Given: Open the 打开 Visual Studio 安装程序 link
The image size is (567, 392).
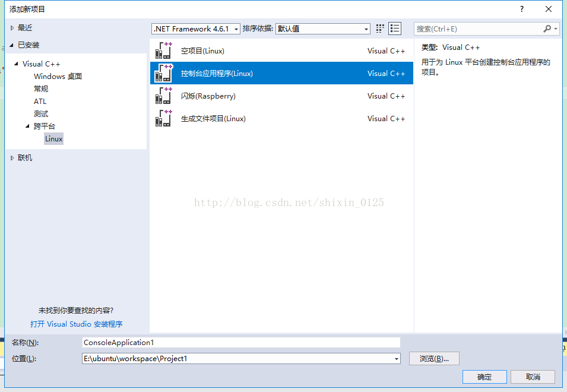Looking at the screenshot, I should pyautogui.click(x=77, y=324).
